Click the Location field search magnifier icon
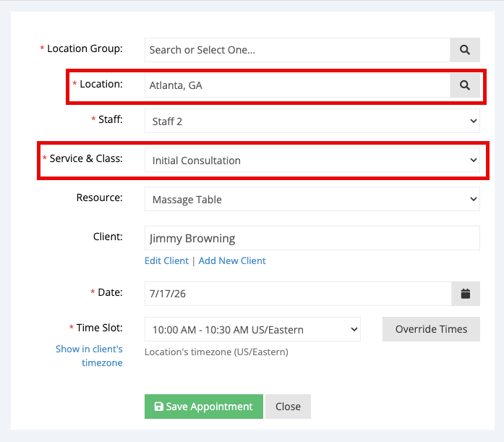This screenshot has height=442, width=504. tap(465, 85)
